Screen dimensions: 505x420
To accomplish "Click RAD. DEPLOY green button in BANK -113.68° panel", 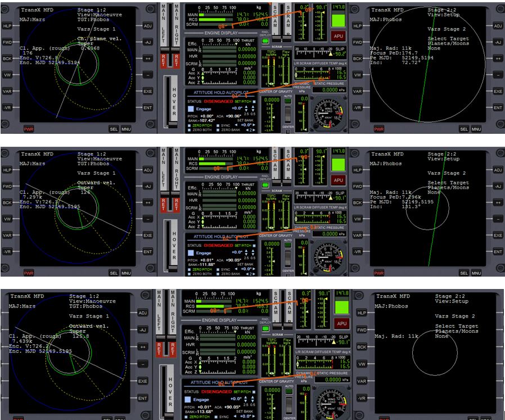I will (265, 328).
